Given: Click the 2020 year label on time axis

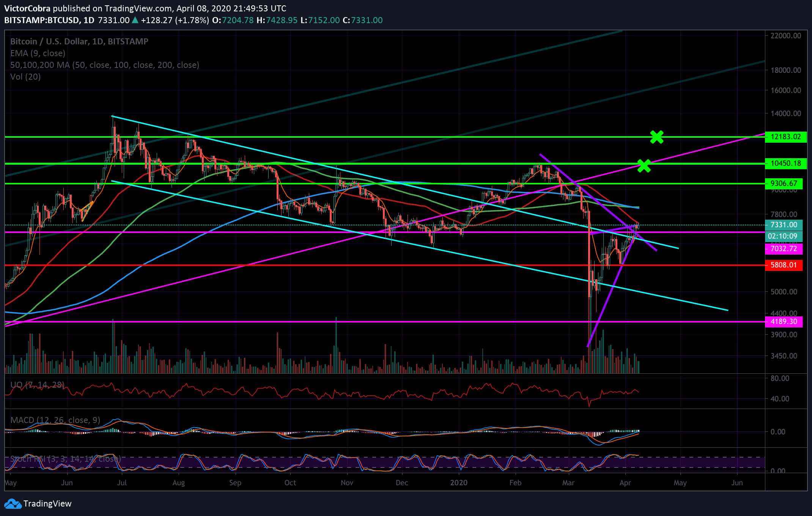Looking at the screenshot, I should tap(459, 483).
